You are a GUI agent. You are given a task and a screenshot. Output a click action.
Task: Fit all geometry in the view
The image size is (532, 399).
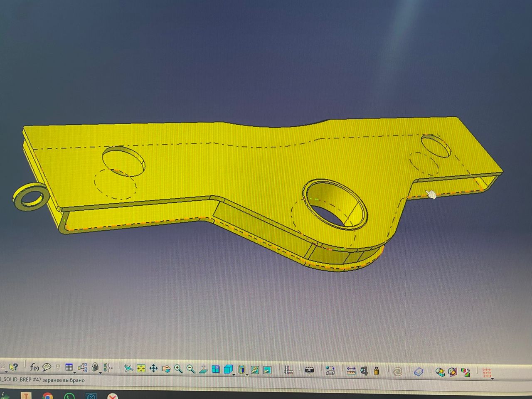pos(141,368)
